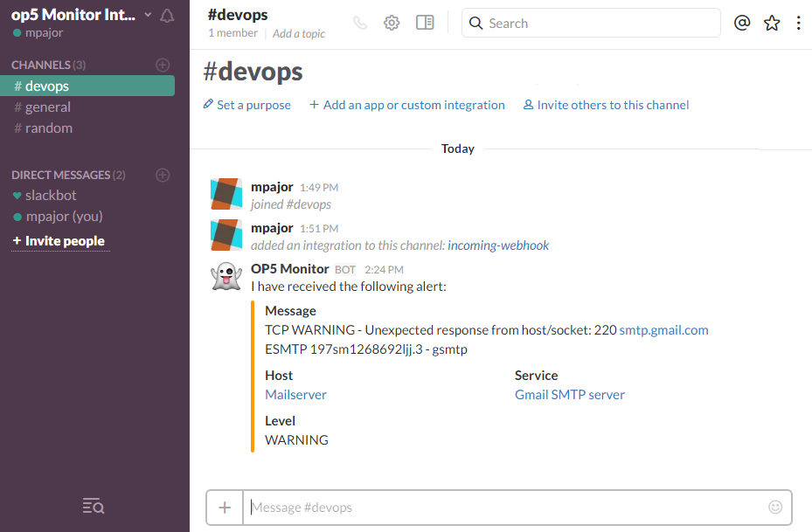Screen dimensions: 812x532
Task: Click mpajor avatar on integration message
Action: (x=226, y=235)
